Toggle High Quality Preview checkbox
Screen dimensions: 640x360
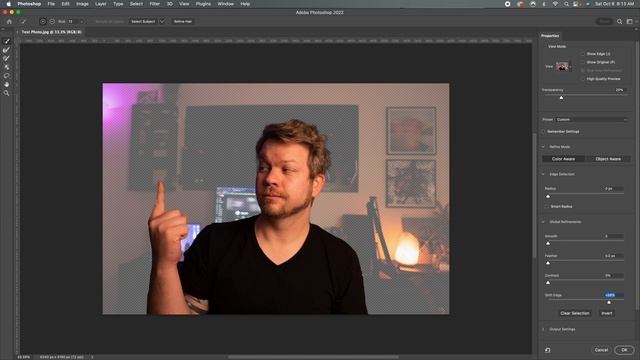click(x=583, y=79)
